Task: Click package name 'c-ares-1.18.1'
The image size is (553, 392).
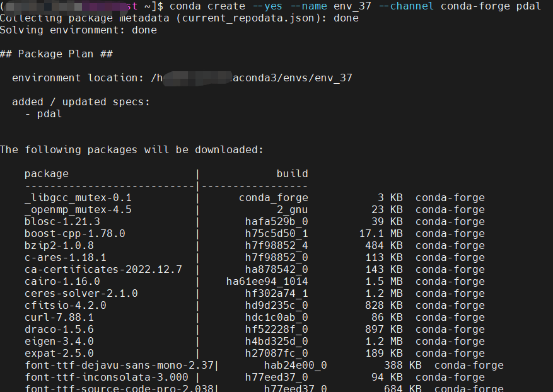Action: pyautogui.click(x=65, y=258)
